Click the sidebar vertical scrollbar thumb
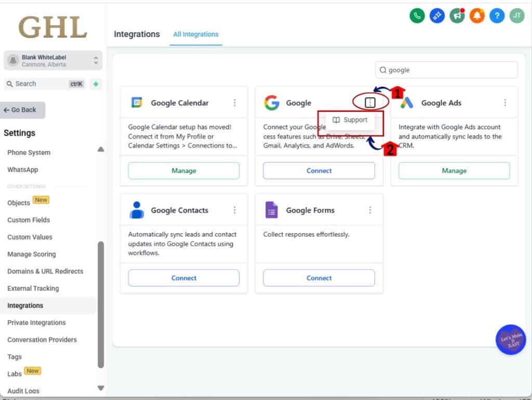This screenshot has height=400, width=532. [101, 304]
